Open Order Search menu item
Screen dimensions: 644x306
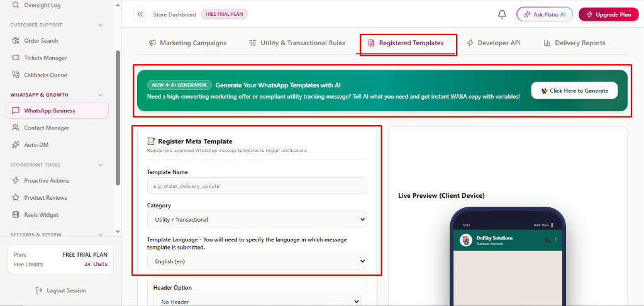tap(57, 41)
